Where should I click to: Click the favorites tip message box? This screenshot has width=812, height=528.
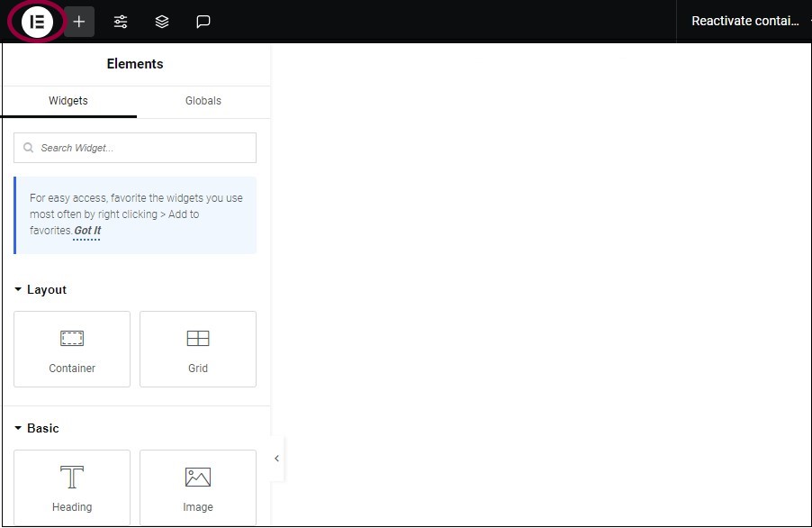coord(135,215)
